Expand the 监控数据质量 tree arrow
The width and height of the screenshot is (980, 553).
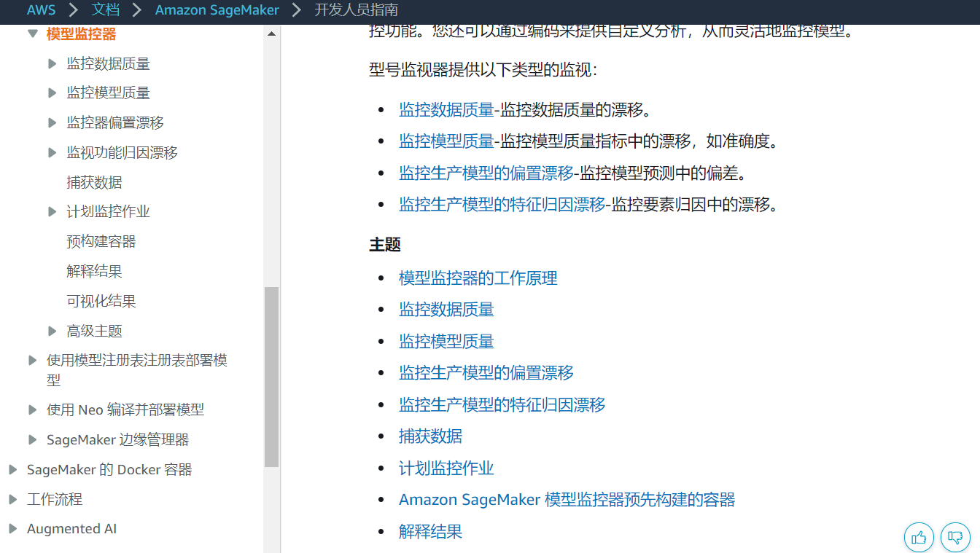(52, 63)
